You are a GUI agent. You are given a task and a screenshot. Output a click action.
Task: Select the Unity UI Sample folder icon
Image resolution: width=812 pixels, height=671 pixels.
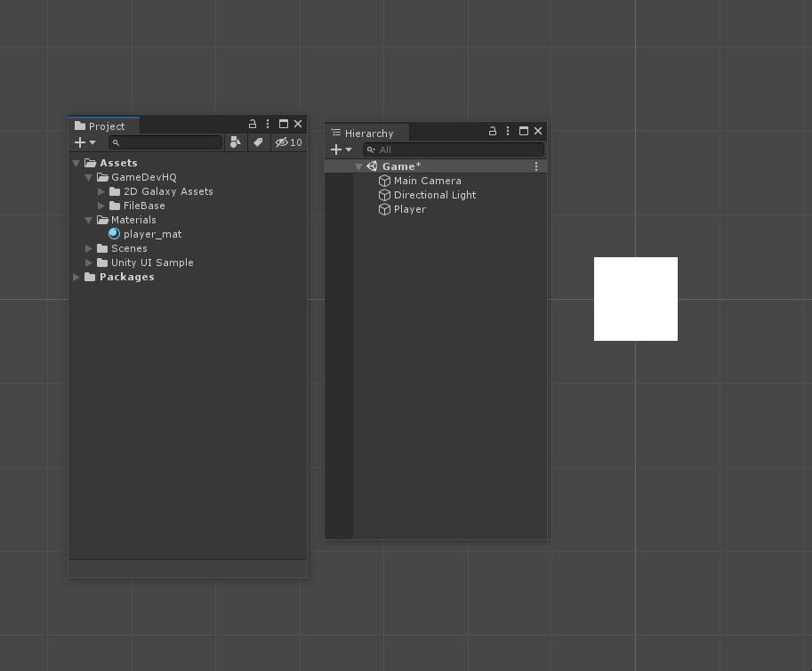click(x=102, y=263)
